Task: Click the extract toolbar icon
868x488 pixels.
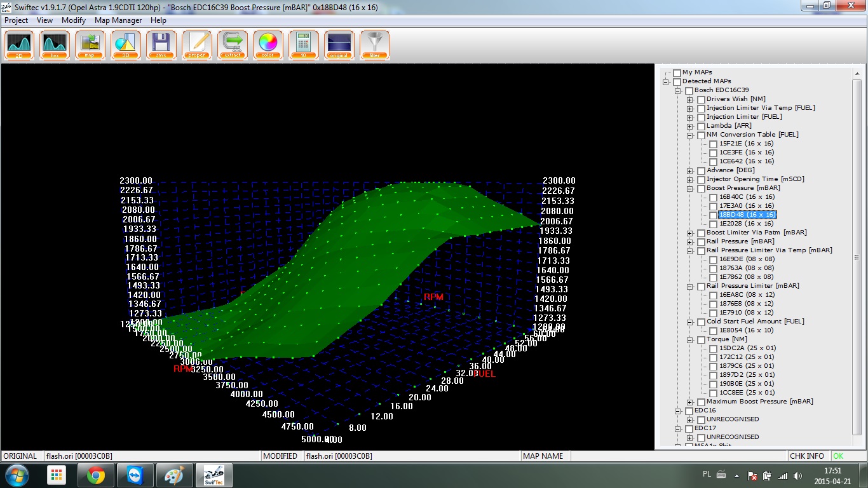Action: pos(233,44)
